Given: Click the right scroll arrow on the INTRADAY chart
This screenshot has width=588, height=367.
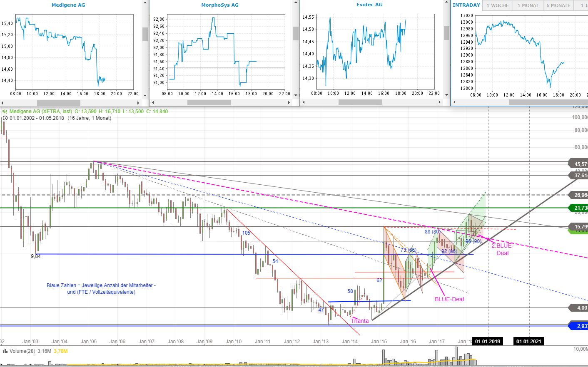Looking at the screenshot, I should (x=586, y=102).
